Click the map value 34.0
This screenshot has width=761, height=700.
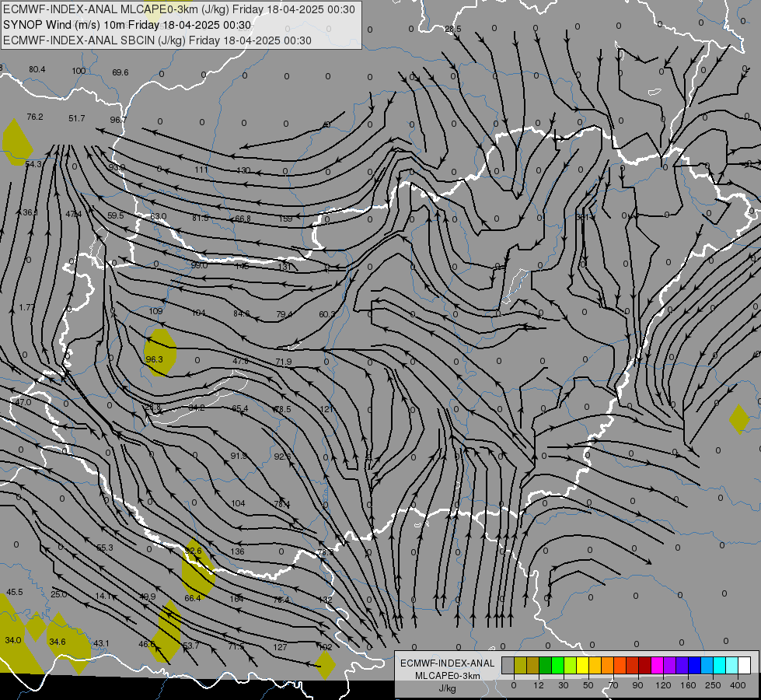click(x=13, y=640)
